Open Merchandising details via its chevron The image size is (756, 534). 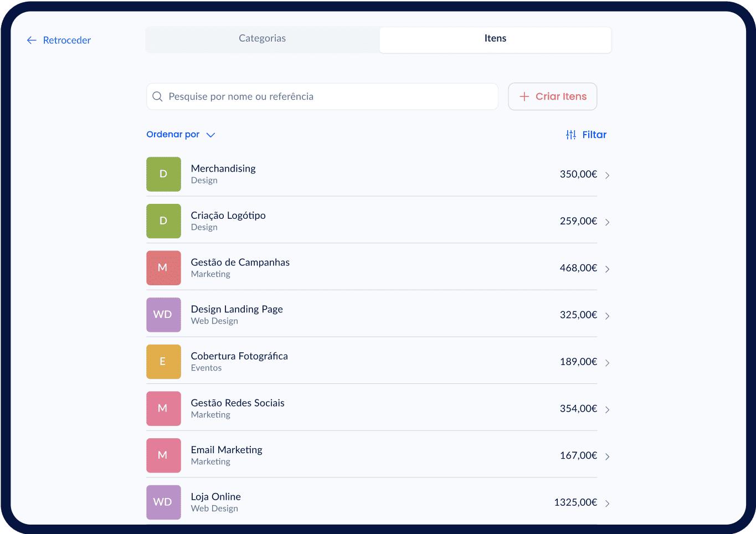tap(607, 175)
